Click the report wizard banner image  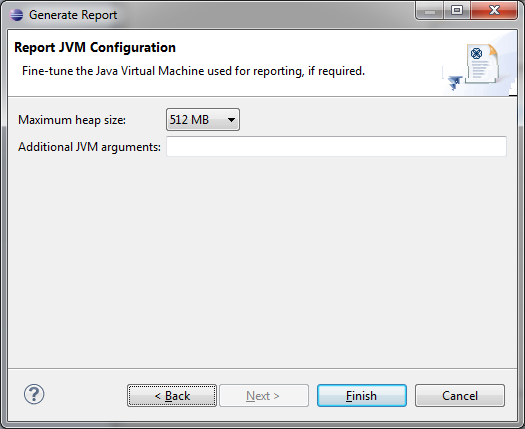pos(479,64)
